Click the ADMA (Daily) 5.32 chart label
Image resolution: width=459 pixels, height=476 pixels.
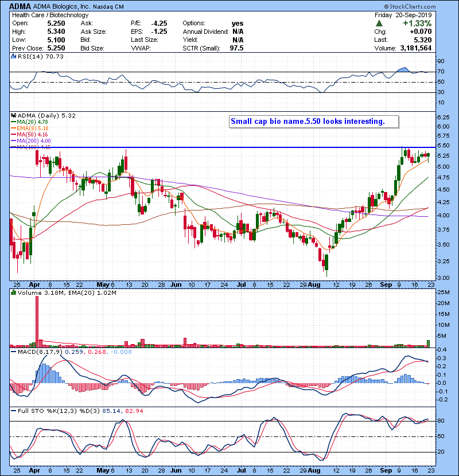[46, 115]
